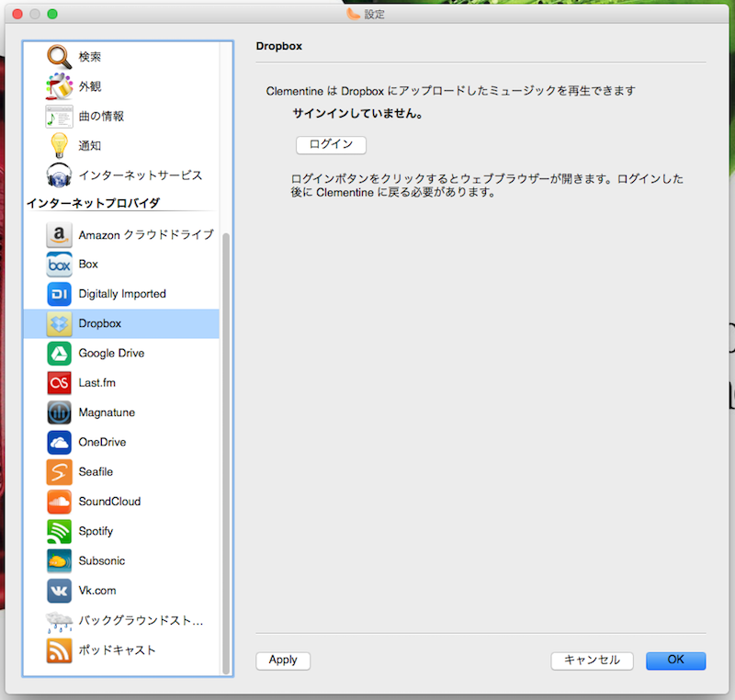Open Digitally Imported settings icon

tap(59, 294)
